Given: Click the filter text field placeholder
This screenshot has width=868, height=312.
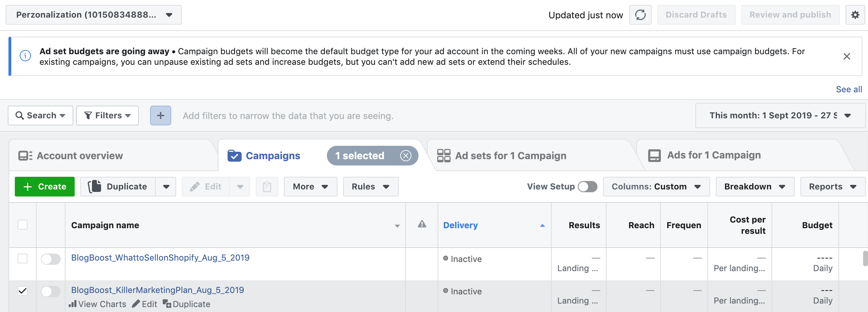Looking at the screenshot, I should point(288,116).
